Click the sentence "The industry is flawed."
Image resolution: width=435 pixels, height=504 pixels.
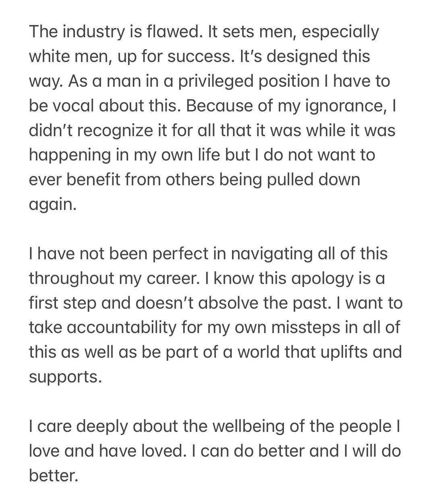[x=114, y=31]
